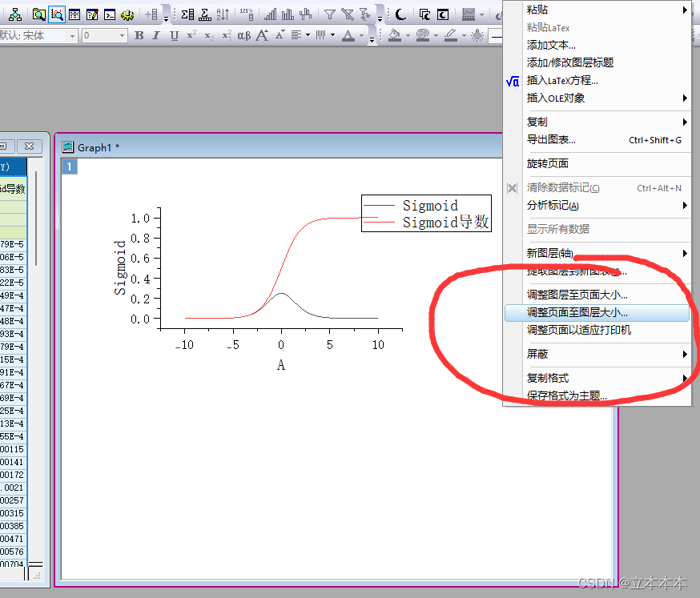The width and height of the screenshot is (700, 598).
Task: Toggle italic text formatting
Action: coord(156,35)
